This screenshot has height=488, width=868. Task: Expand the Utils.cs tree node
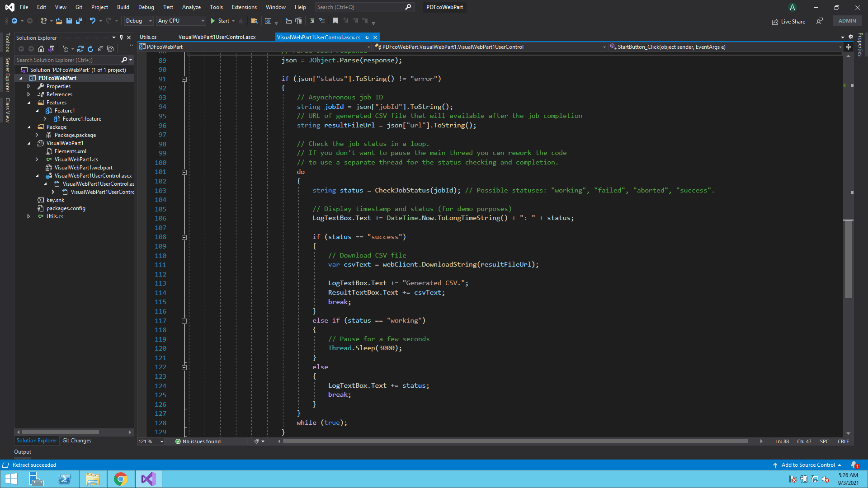28,216
